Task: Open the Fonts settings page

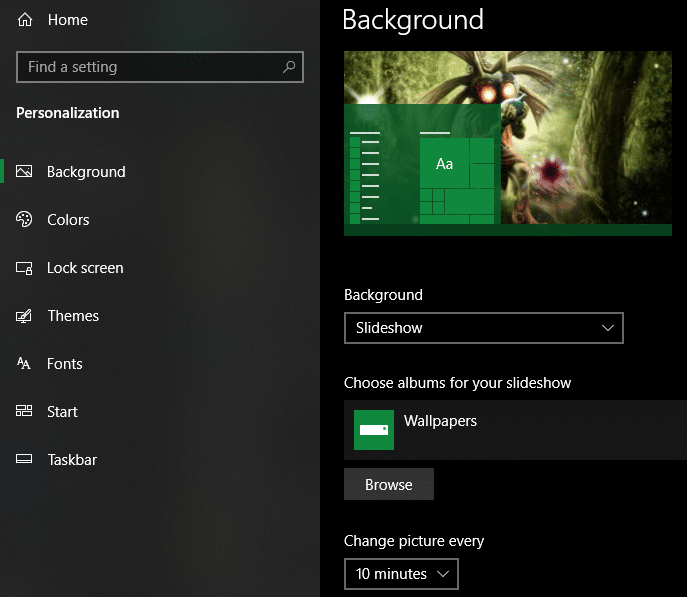Action: pos(64,364)
